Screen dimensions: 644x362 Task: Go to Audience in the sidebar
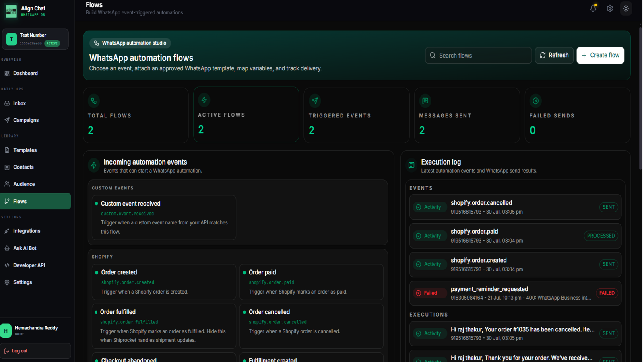coord(35,184)
